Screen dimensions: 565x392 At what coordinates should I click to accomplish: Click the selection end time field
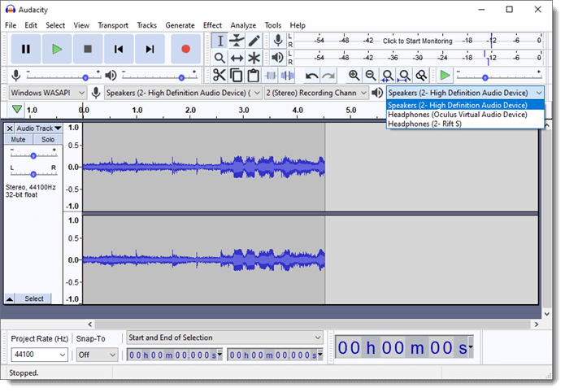tap(275, 355)
